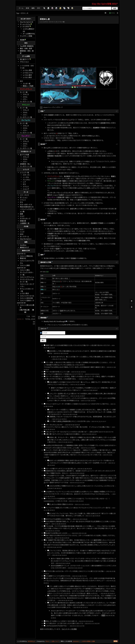135x644 pixels.
Task: Expand the steamトレーディングカード plus box
Action: [41, 107]
